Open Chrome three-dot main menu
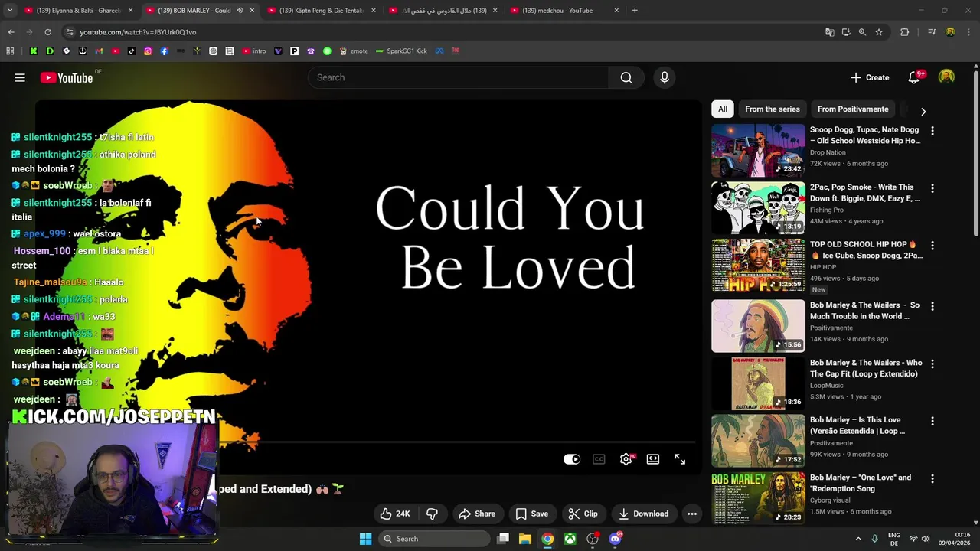 coord(969,32)
